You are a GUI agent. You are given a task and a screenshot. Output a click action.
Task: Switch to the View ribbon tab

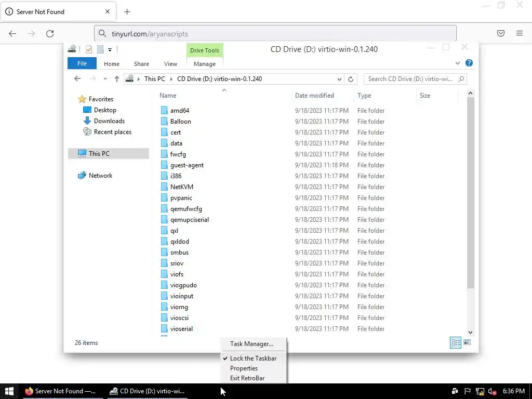(x=170, y=64)
